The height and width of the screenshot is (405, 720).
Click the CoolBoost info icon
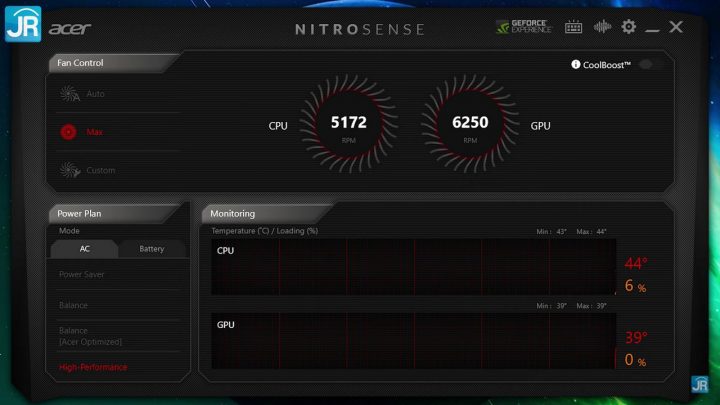tap(576, 64)
